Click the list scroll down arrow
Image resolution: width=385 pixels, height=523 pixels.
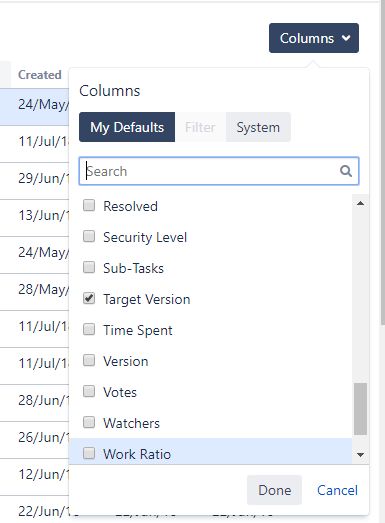[x=360, y=455]
